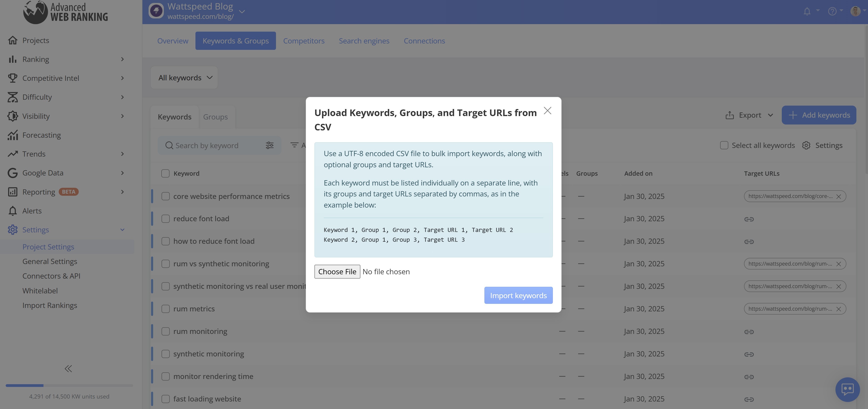Open Whitelabel in the sidebar
The width and height of the screenshot is (868, 409).
point(40,291)
